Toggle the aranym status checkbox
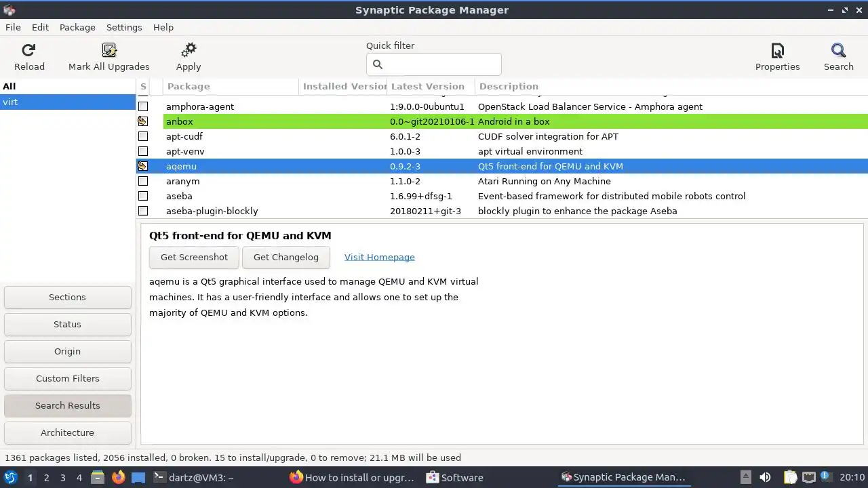This screenshot has height=488, width=868. click(x=143, y=181)
